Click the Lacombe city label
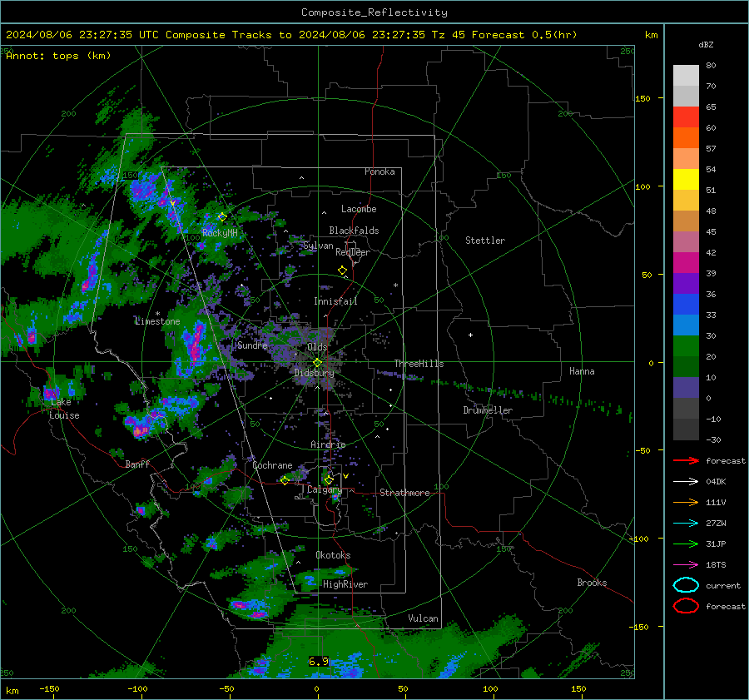Viewport: 749px width, 700px height. (x=359, y=209)
